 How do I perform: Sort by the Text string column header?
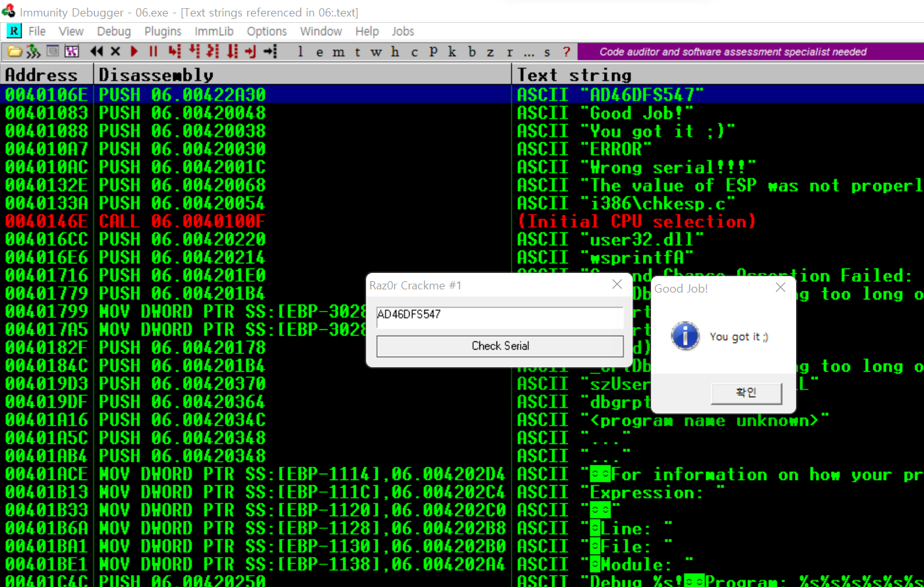[718, 75]
